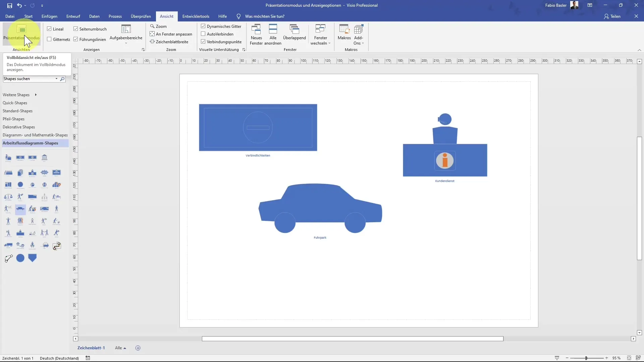The image size is (644, 362).
Task: Add a new page with the plus icon
Action: point(138,348)
